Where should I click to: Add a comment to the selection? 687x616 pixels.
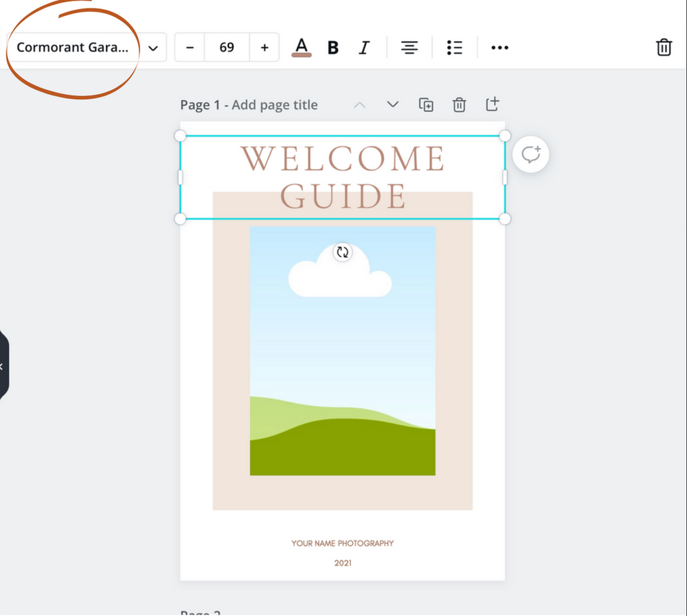[x=530, y=154]
